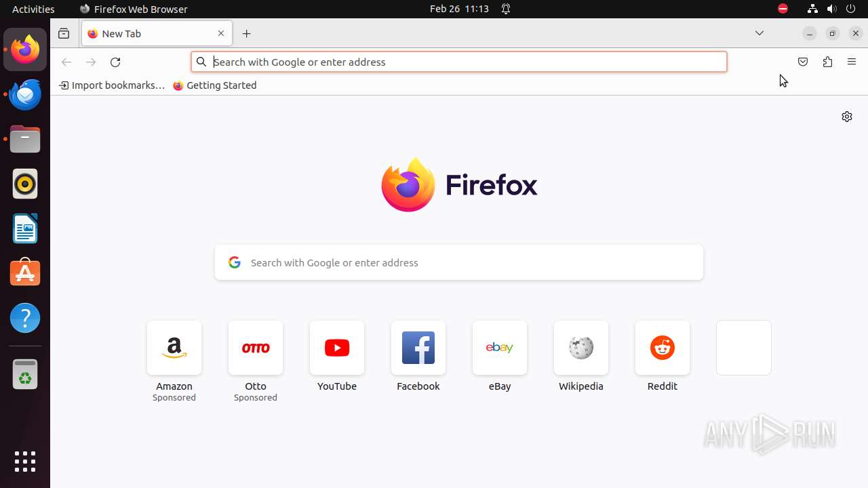Open the power system menu icon
The width and height of the screenshot is (868, 488).
point(852,9)
